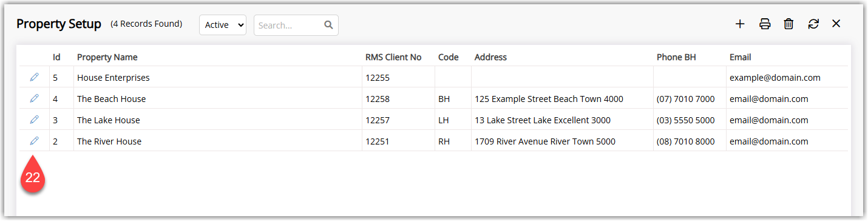
Task: Click the delete trash can icon
Action: [x=788, y=24]
